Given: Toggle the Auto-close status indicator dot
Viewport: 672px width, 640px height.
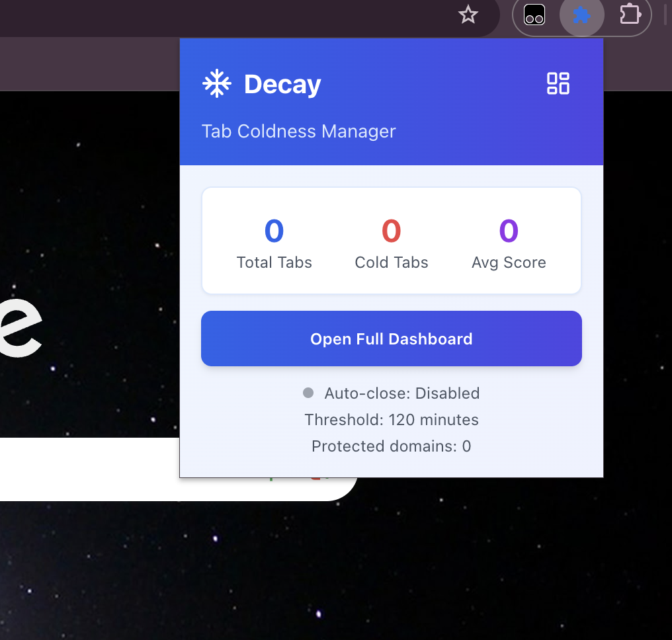Looking at the screenshot, I should pyautogui.click(x=308, y=393).
